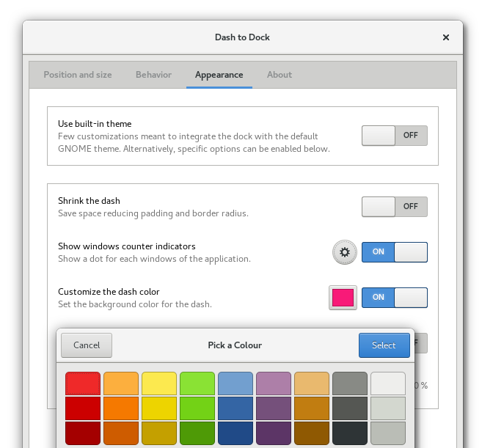The width and height of the screenshot is (493, 448).
Task: Choose the medium orange swatch
Action: pos(121,408)
